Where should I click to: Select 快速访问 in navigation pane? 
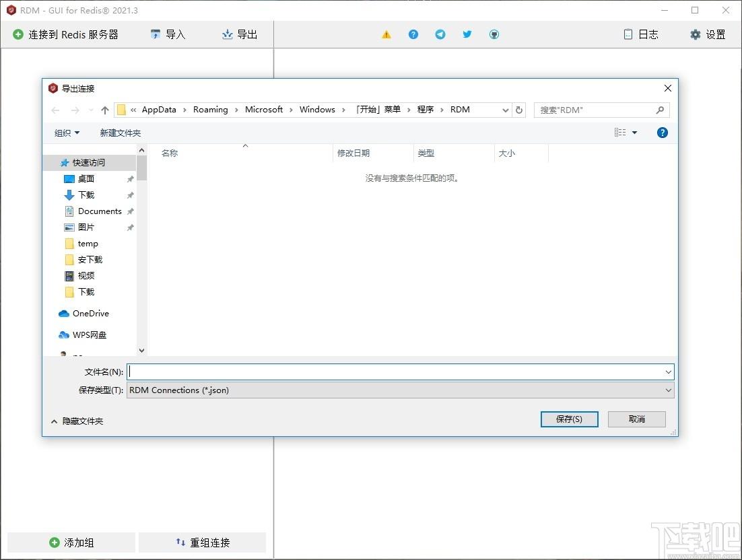(89, 163)
